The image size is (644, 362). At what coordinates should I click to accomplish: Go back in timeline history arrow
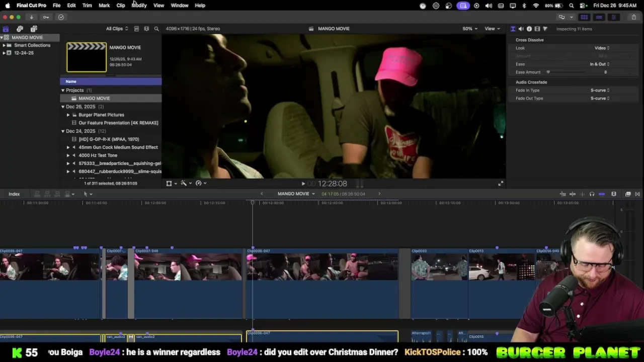262,194
